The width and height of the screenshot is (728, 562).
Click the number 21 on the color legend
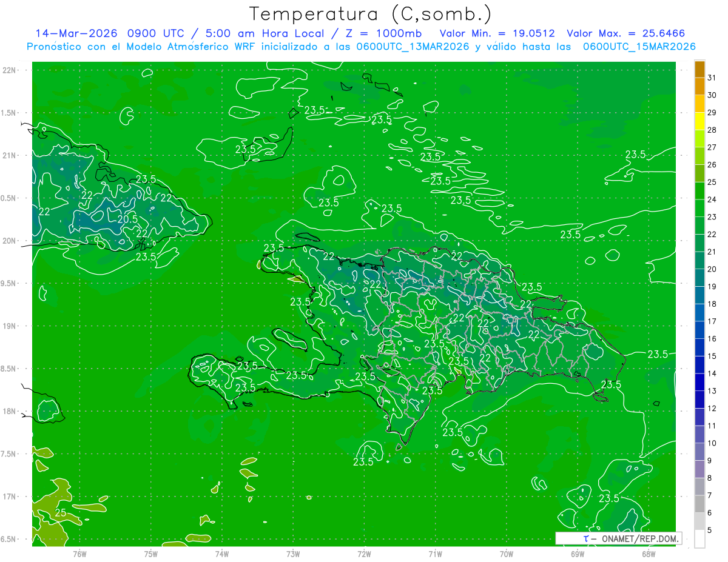point(712,252)
